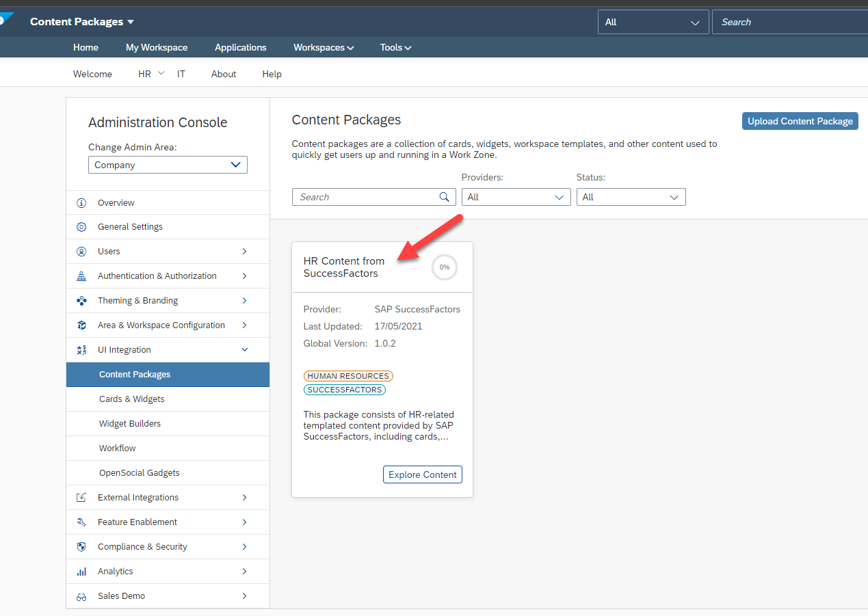Click the Sales Demo glasses icon
Image resolution: width=868 pixels, height=616 pixels.
coord(81,596)
